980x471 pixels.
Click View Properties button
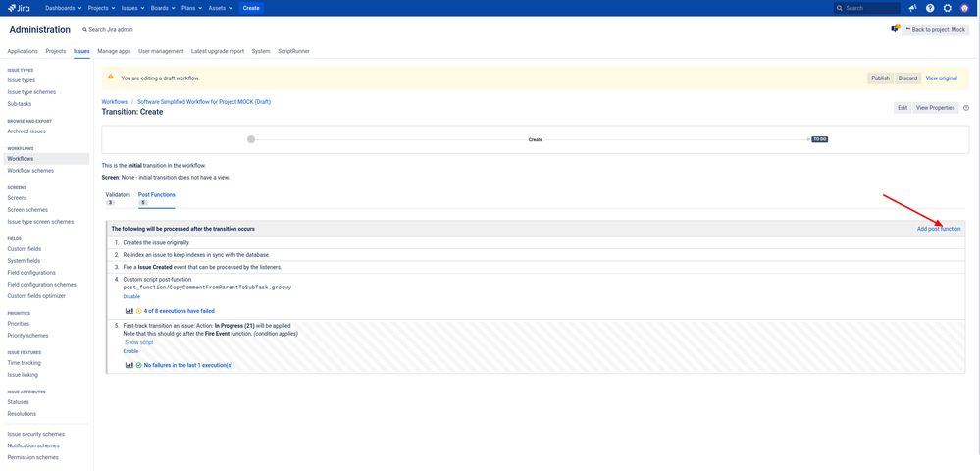point(935,108)
